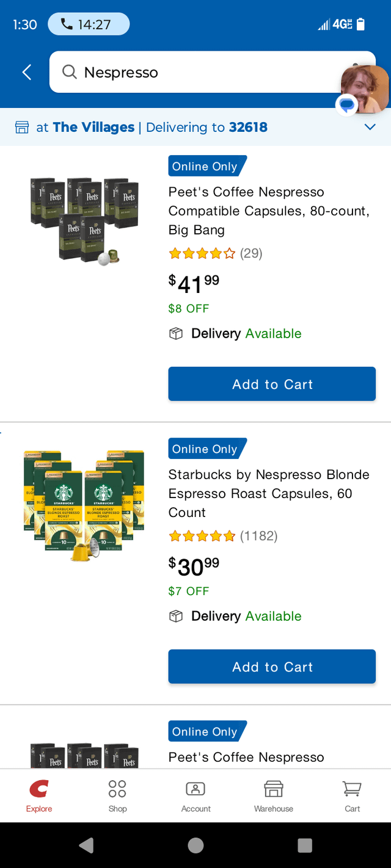The width and height of the screenshot is (391, 868).
Task: Add Starbucks Blonde Espresso capsules to cart
Action: click(272, 667)
